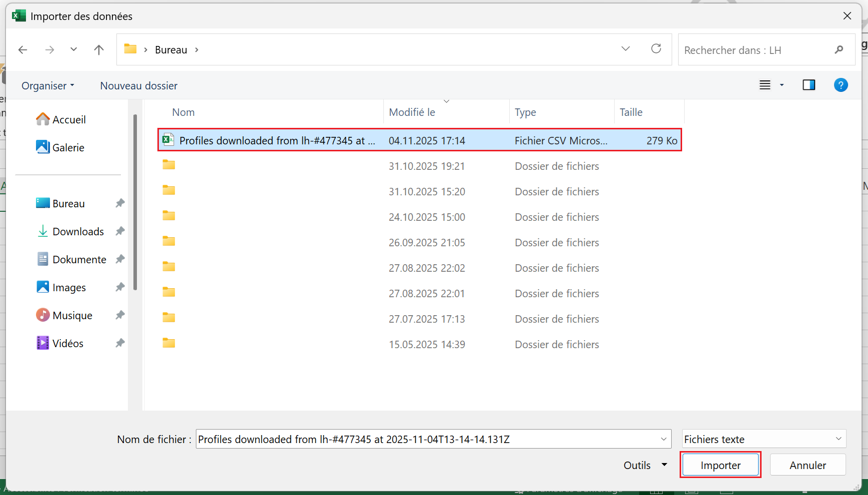The image size is (868, 495).
Task: Unpin Downloads using its pin icon
Action: coord(120,231)
